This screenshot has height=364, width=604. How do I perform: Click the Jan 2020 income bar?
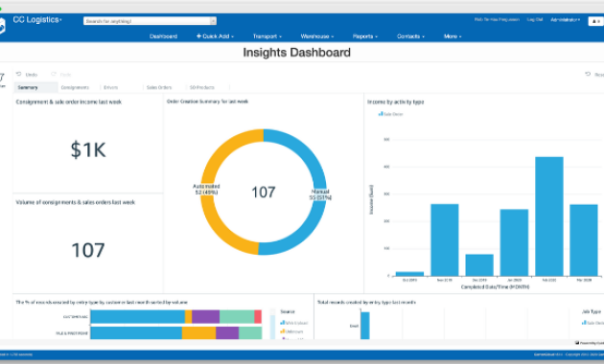[x=514, y=242]
